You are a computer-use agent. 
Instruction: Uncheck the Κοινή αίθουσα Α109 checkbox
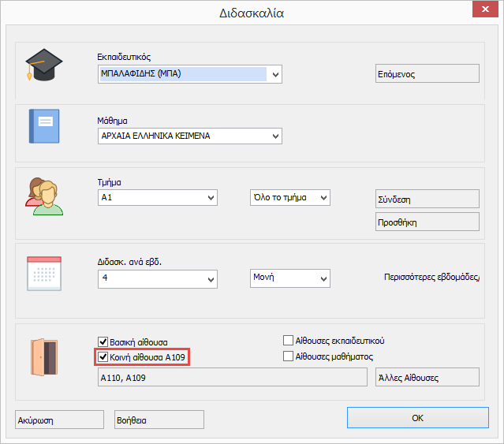tap(103, 357)
